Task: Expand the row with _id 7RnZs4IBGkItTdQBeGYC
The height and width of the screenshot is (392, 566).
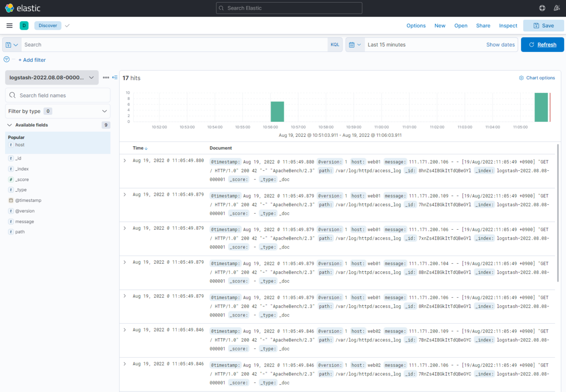Action: pyautogui.click(x=125, y=364)
